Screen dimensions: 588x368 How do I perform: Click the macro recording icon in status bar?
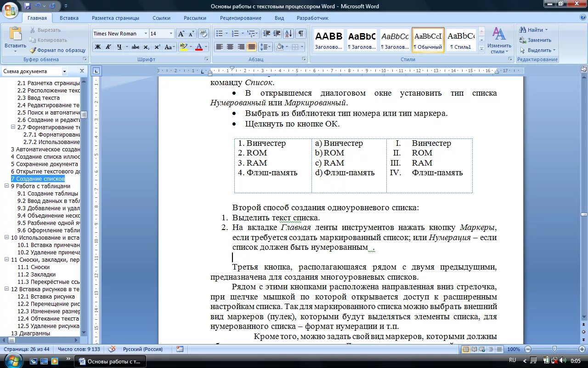(180, 349)
